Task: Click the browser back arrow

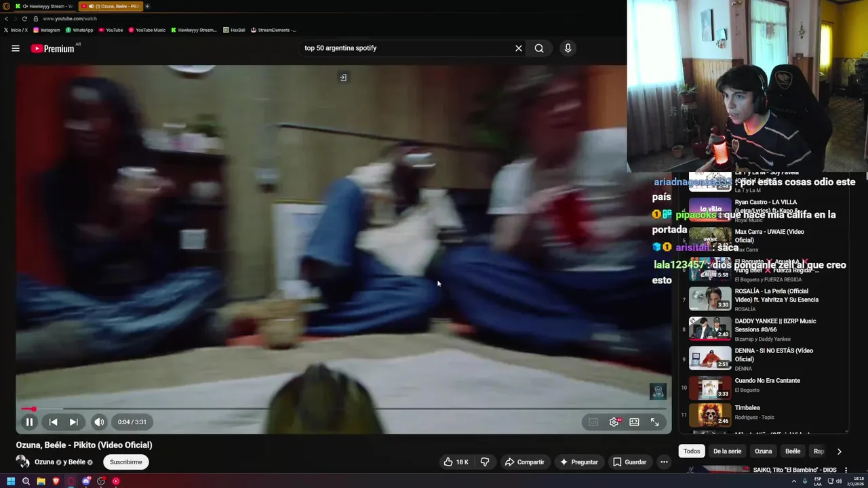Action: (x=6, y=19)
